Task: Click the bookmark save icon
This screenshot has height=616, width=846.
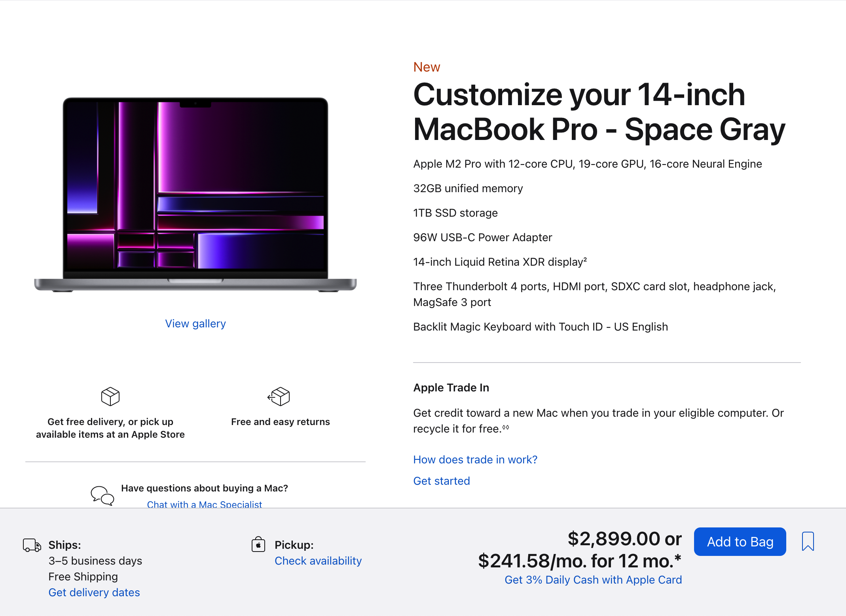Action: pos(808,541)
